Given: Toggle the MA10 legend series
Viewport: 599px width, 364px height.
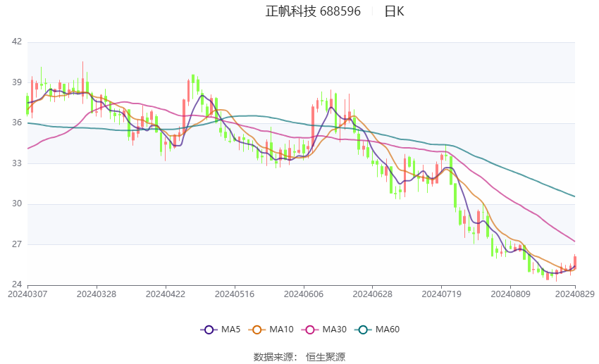Looking at the screenshot, I should point(271,330).
